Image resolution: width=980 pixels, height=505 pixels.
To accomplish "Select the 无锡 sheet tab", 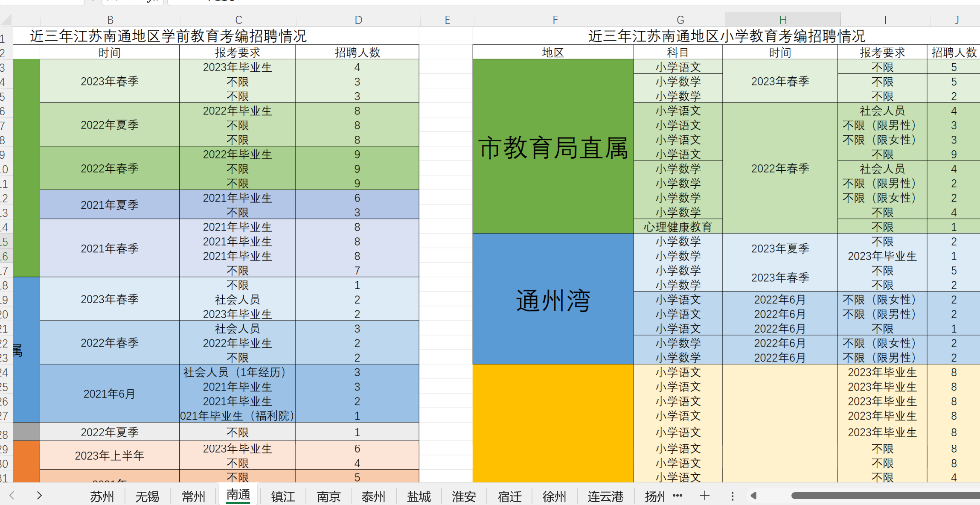I will pos(147,496).
